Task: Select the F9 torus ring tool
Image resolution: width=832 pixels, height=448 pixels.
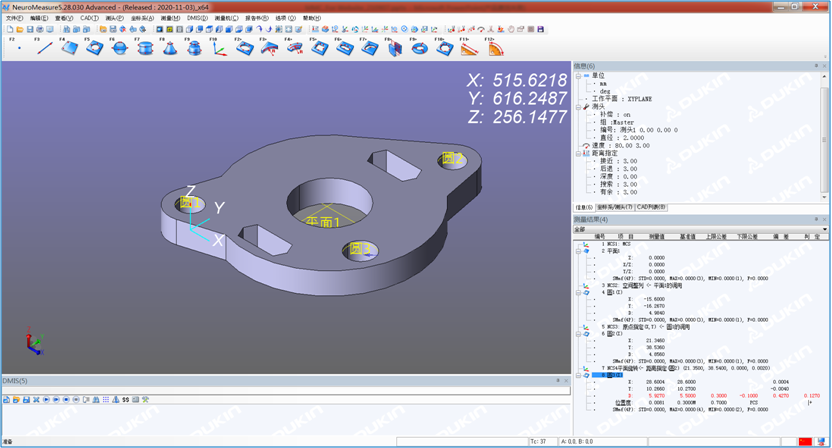Action: (x=420, y=47)
